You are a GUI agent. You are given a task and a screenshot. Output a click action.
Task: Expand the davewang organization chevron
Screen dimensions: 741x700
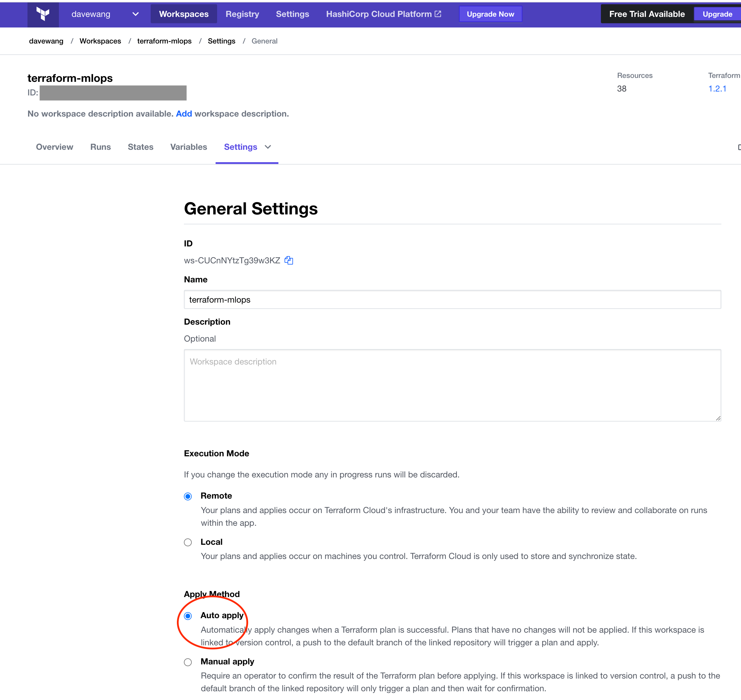coord(136,14)
